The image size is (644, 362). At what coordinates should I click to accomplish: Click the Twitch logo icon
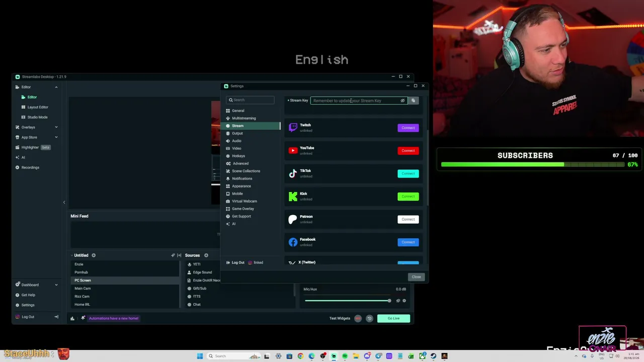pos(293,128)
